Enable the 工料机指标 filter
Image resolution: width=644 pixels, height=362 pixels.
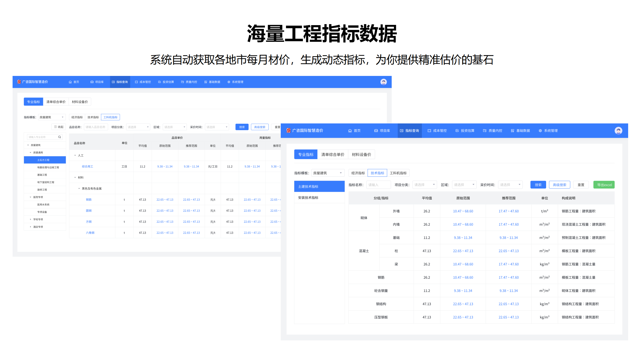[x=399, y=173]
